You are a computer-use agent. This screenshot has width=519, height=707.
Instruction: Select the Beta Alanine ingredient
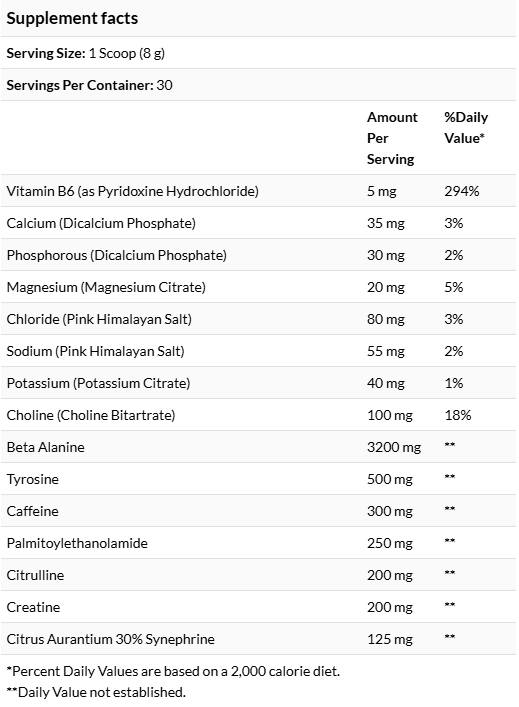pyautogui.click(x=46, y=447)
